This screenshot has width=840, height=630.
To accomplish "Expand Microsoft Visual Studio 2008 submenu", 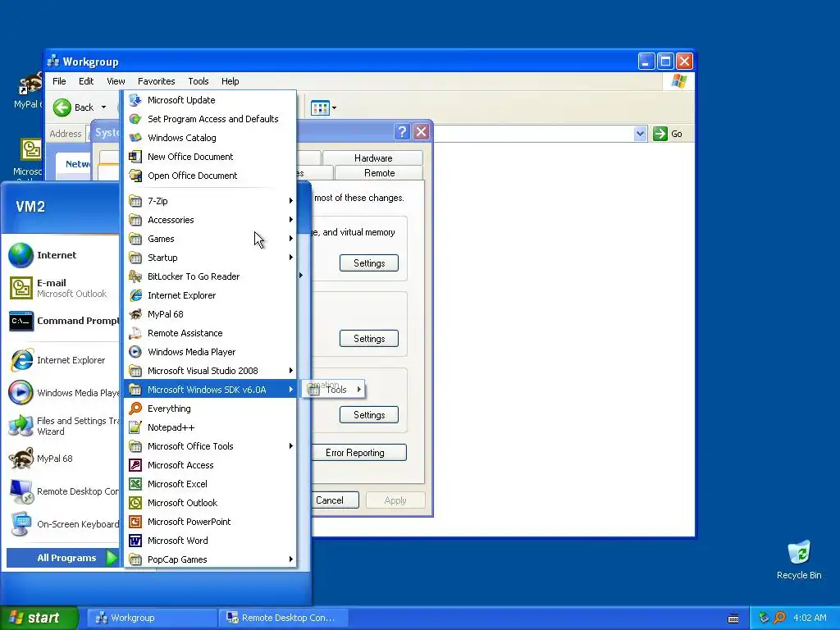I will point(210,371).
